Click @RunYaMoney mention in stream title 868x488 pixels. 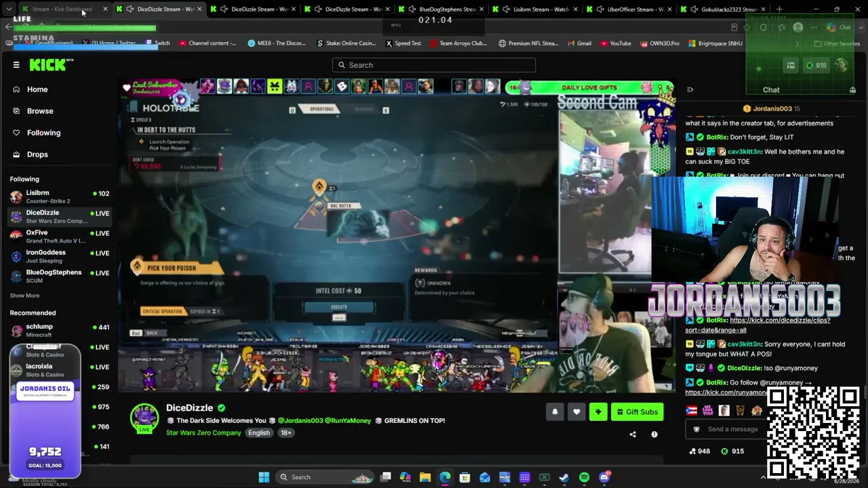[x=348, y=420]
